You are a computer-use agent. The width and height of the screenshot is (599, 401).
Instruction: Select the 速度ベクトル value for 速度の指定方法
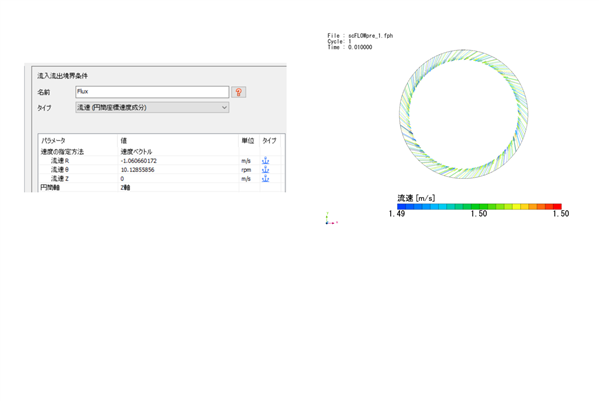[136, 152]
